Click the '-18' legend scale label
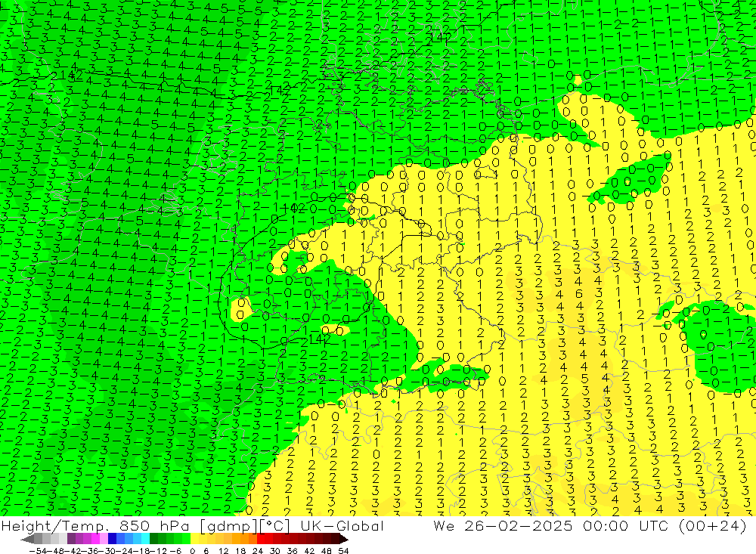The image size is (756, 554). point(142,551)
